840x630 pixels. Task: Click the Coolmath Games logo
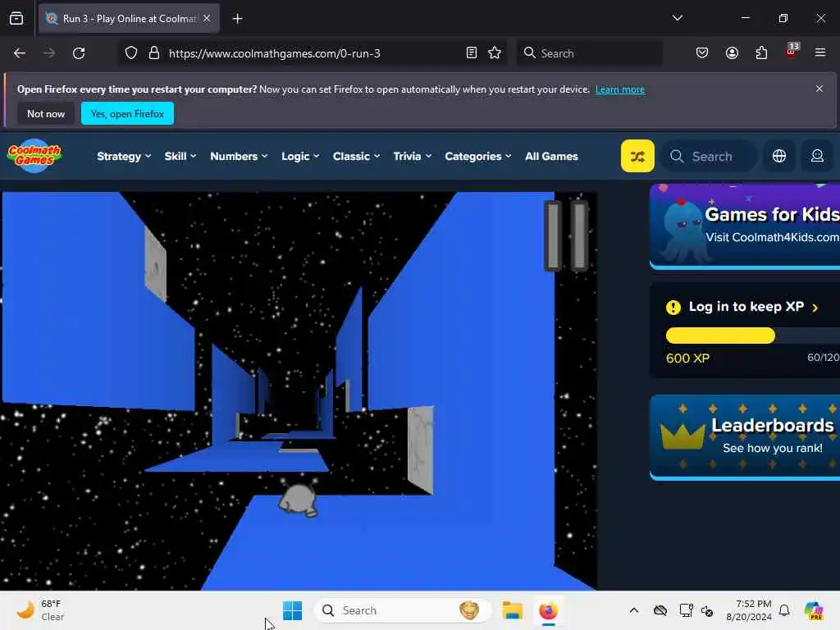(x=34, y=156)
